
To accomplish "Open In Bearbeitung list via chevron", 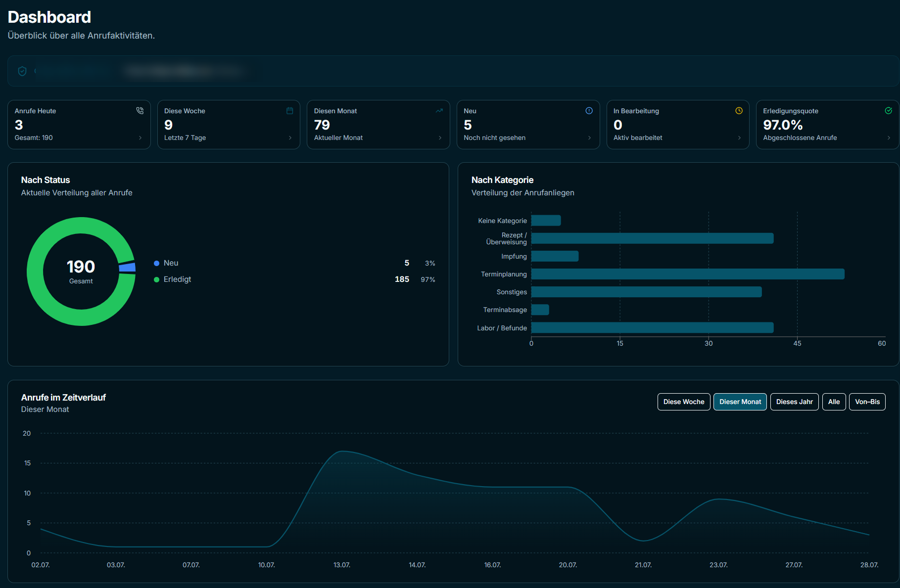I will pos(740,138).
